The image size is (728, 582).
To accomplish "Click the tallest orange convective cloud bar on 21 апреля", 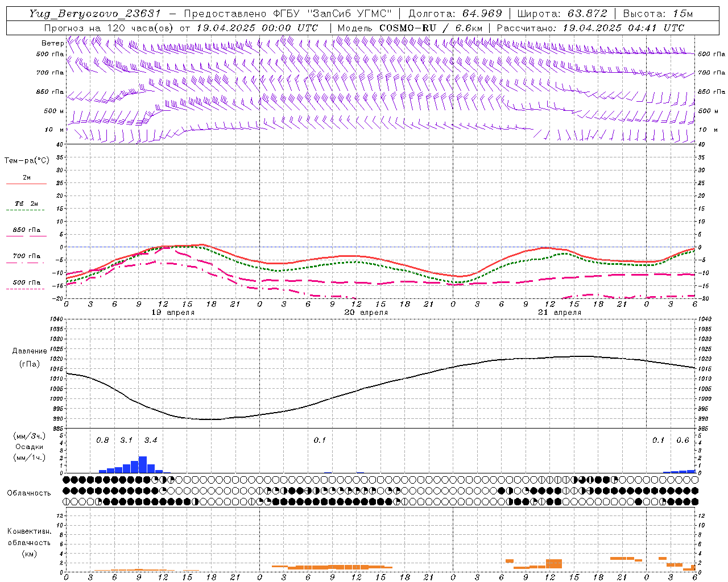I will click(554, 564).
